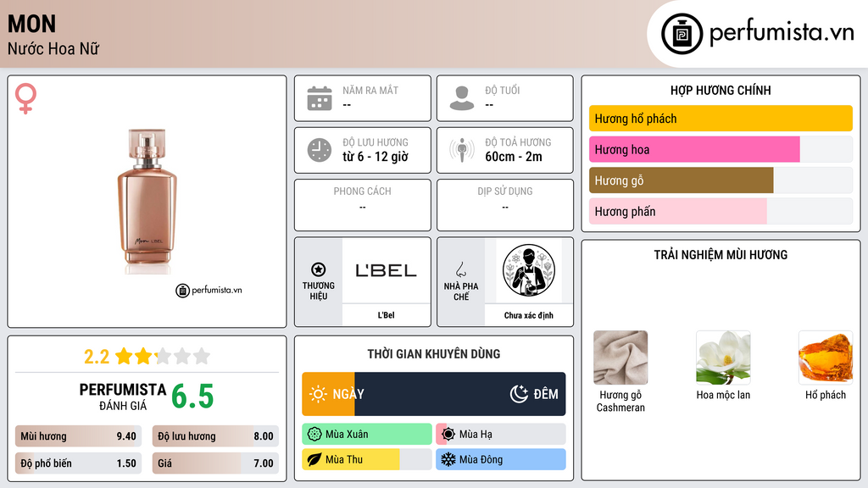Click the Đêm nighttime segment
Screen dimensions: 868x488
[460, 394]
